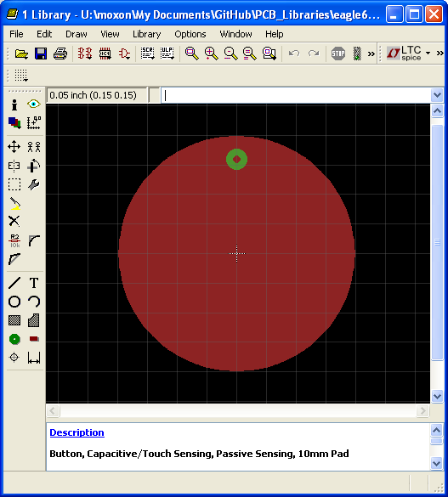Open the Library menu
This screenshot has width=448, height=497.
pos(146,34)
